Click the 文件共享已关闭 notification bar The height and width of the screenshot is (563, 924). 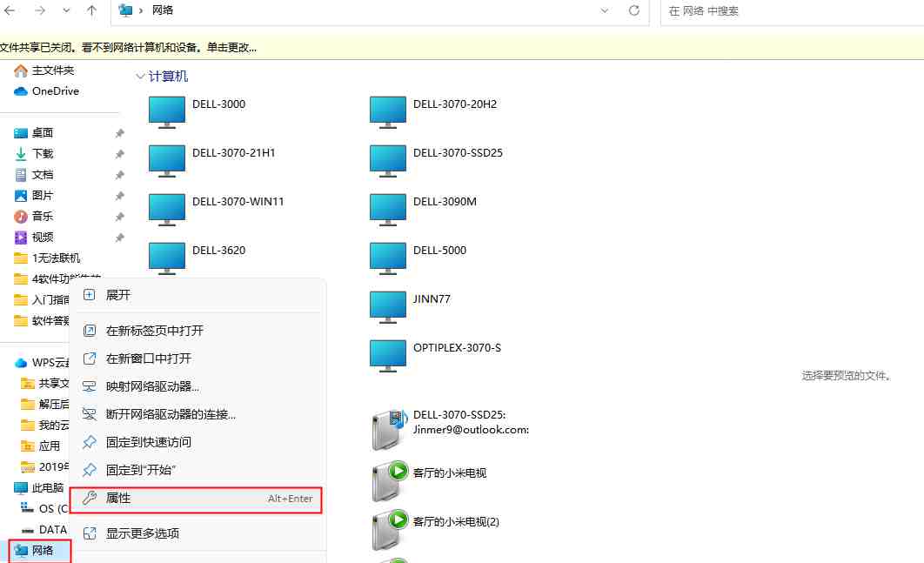[x=462, y=48]
